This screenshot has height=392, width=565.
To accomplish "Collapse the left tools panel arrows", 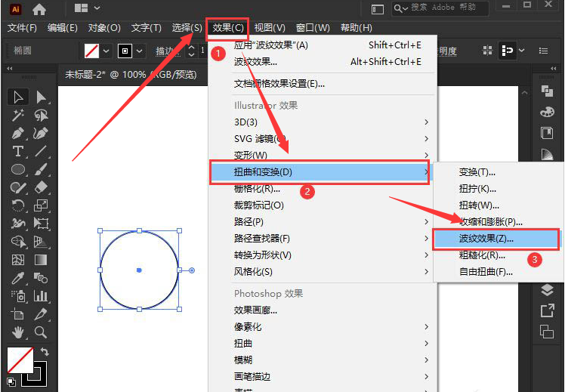I will coord(9,68).
